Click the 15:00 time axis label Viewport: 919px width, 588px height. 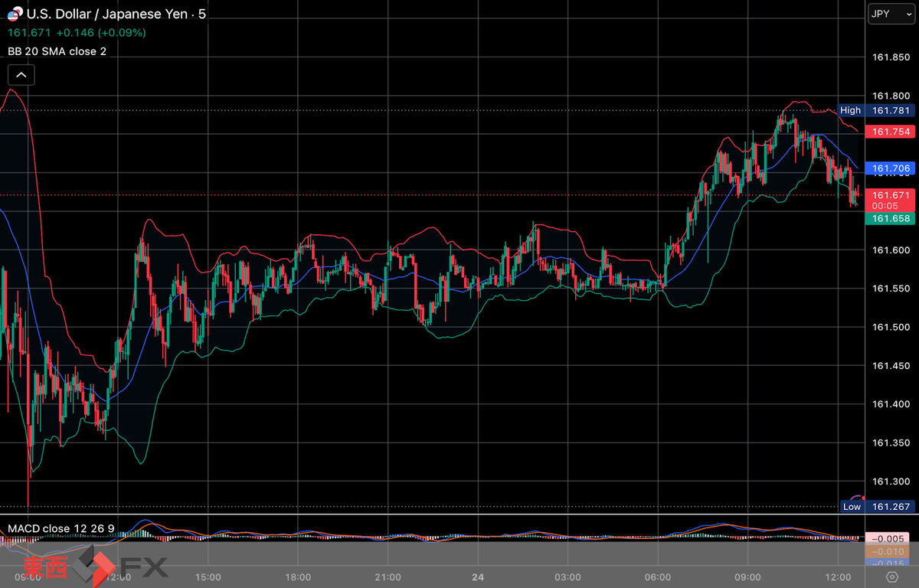208,576
